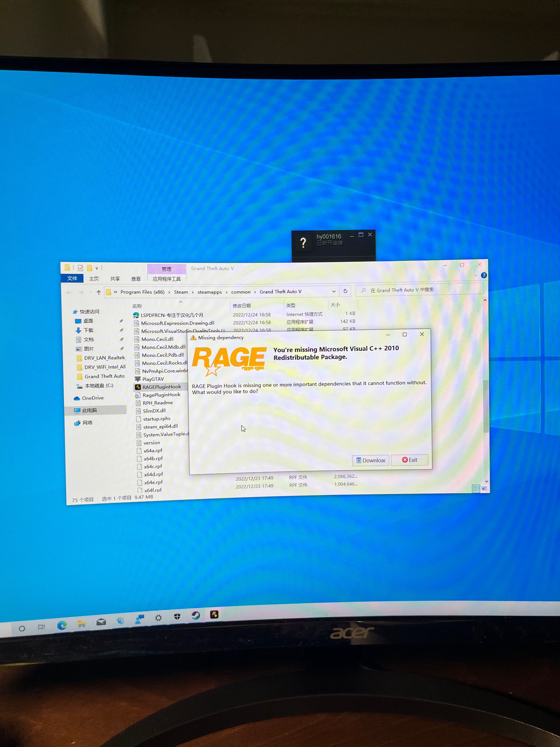Switch Explorer to large icons view in status bar
The width and height of the screenshot is (560, 747).
pyautogui.click(x=484, y=488)
